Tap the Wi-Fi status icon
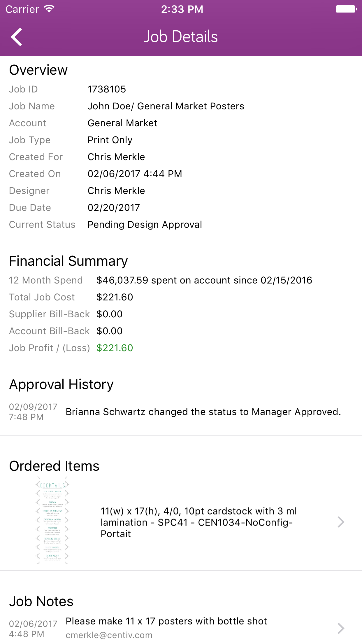This screenshot has height=644, width=362. click(49, 9)
